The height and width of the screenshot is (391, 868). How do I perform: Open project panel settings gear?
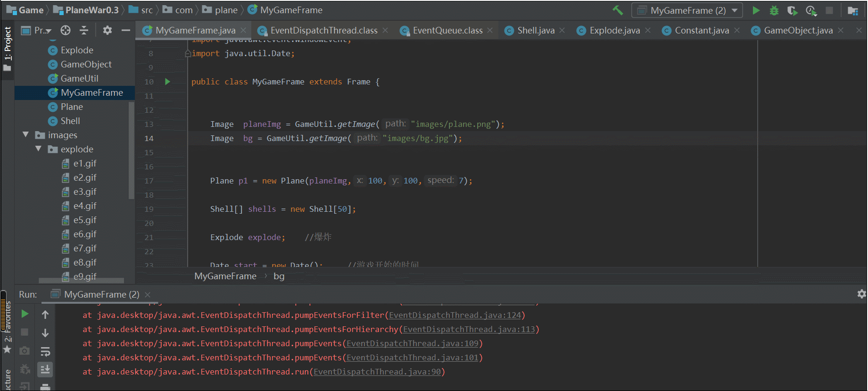(x=107, y=30)
